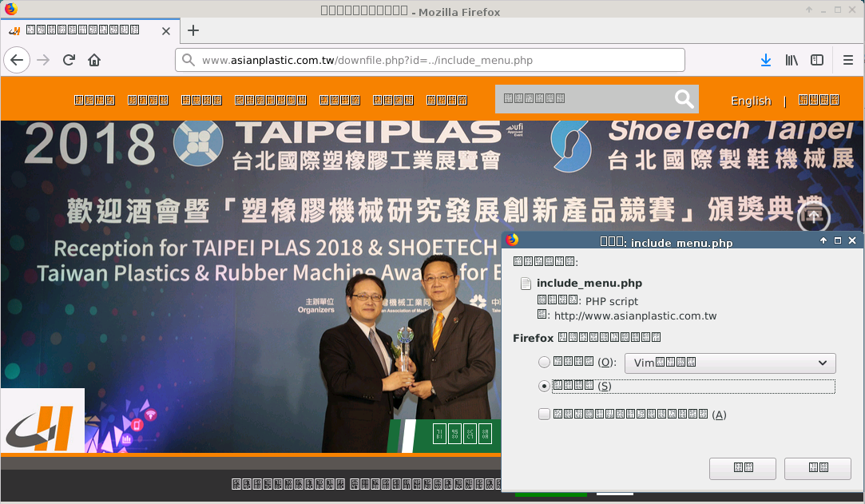Show the sidebar via the sidebars icon
Image resolution: width=865 pixels, height=504 pixels.
point(817,60)
